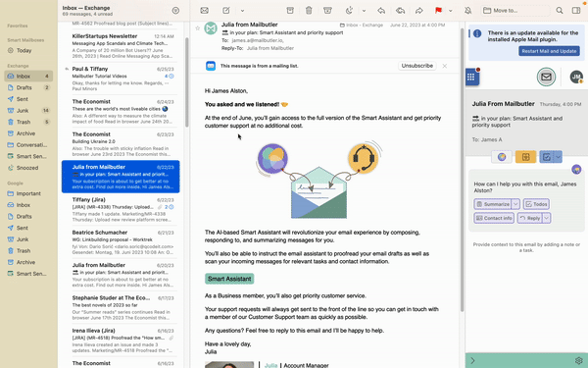Archive the selected email using the toolbar
This screenshot has width=588, height=368.
coord(290,11)
